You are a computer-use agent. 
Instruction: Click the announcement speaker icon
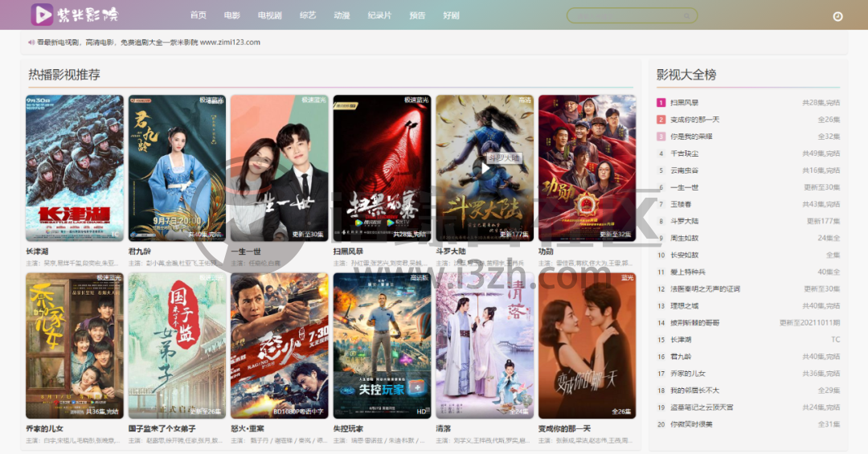point(31,42)
